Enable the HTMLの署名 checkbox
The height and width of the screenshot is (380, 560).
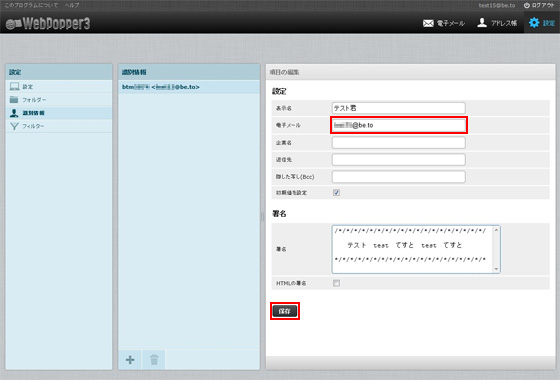pos(336,283)
